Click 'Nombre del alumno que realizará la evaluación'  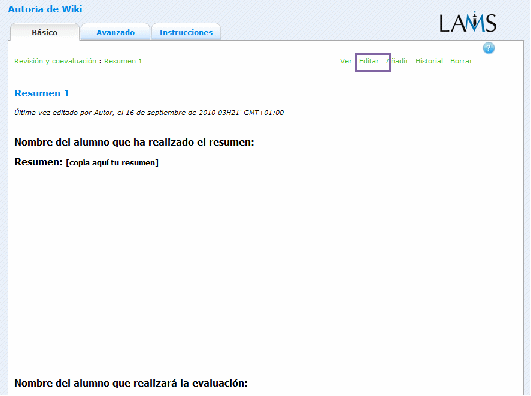click(131, 383)
